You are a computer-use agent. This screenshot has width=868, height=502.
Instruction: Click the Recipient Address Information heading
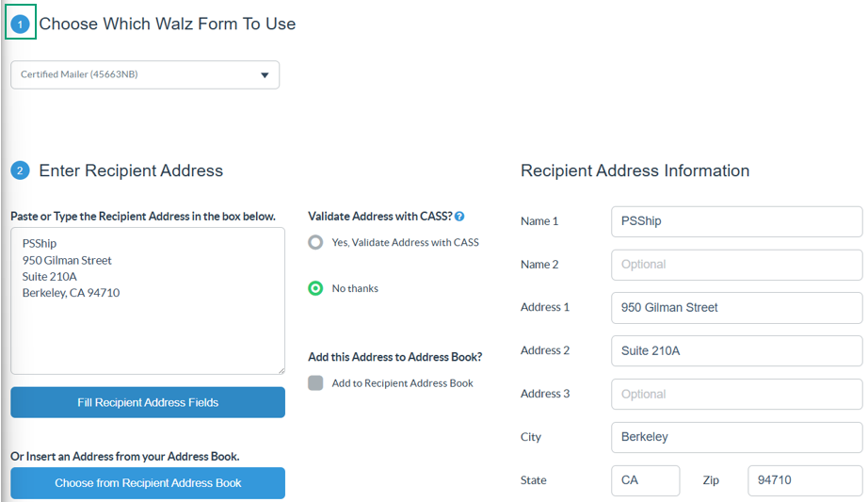click(635, 170)
